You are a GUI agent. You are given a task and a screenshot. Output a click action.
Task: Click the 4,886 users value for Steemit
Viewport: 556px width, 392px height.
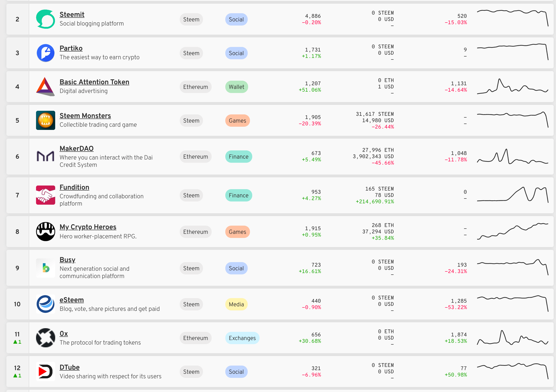point(313,16)
